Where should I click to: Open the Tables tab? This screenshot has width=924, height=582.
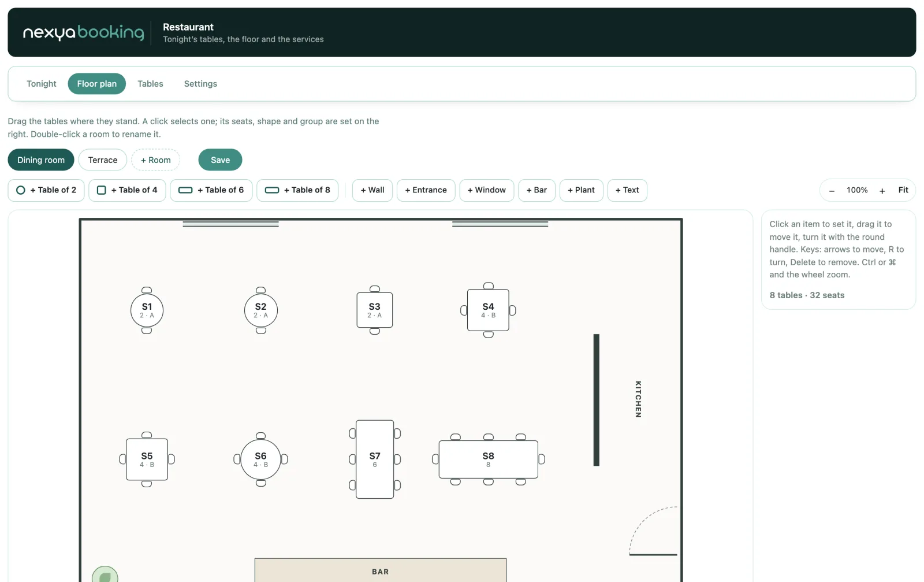pyautogui.click(x=150, y=84)
